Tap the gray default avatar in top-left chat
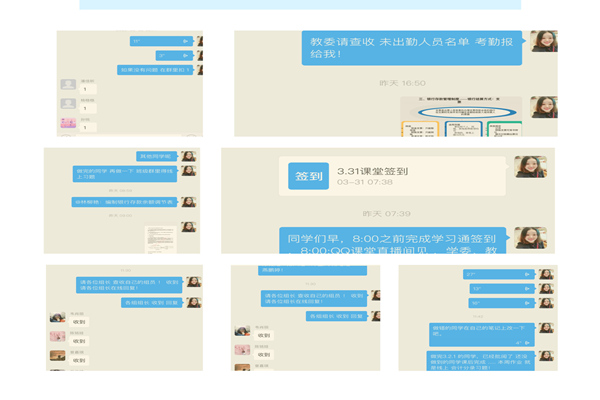Image resolution: width=600 pixels, height=400 pixels. pos(68,86)
